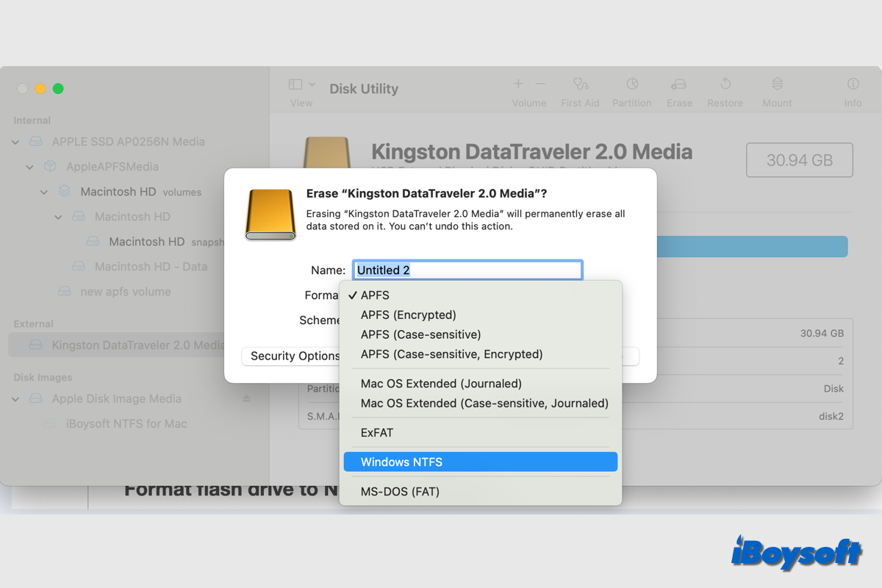
Task: Open the sidebar View options icon
Action: coord(296,84)
